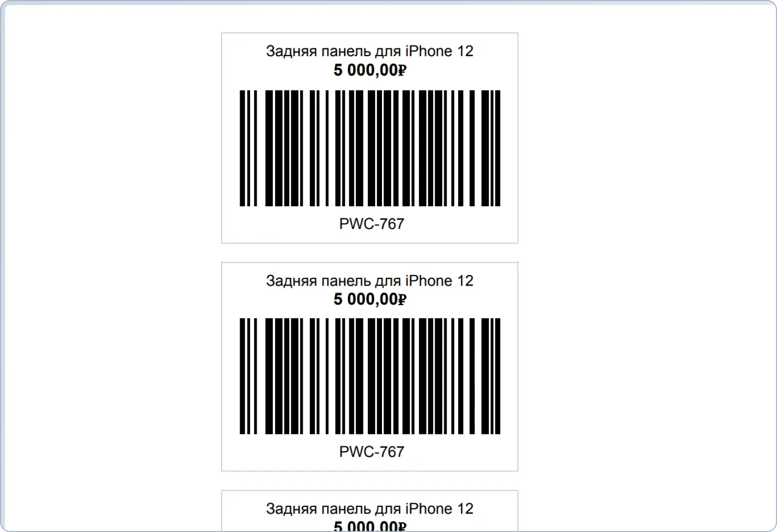Click the ruble sign in first label price
Image resolution: width=777 pixels, height=532 pixels.
(402, 71)
